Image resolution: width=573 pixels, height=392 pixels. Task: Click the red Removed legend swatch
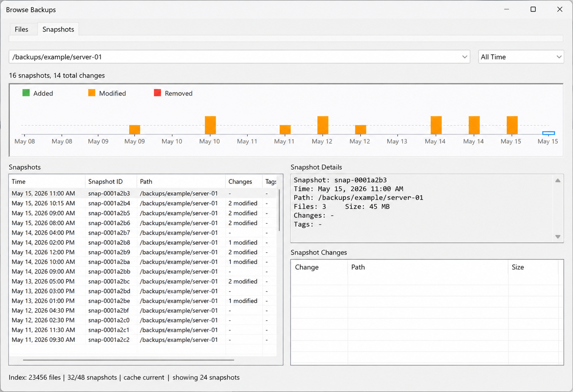(158, 93)
